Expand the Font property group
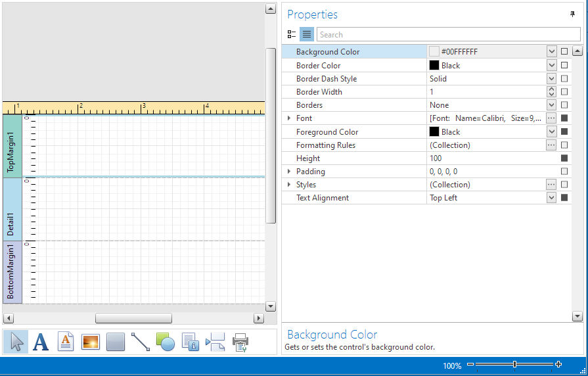588x376 pixels. pos(289,118)
